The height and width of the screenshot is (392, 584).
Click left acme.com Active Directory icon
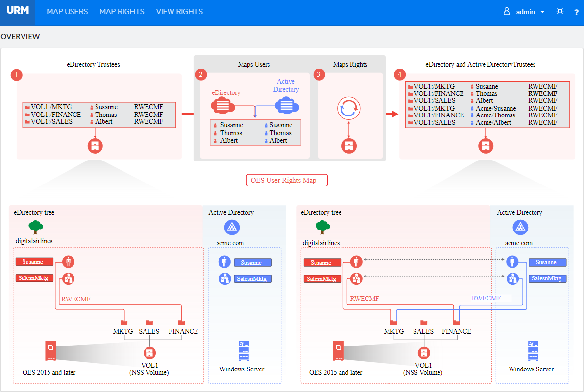coord(231,227)
